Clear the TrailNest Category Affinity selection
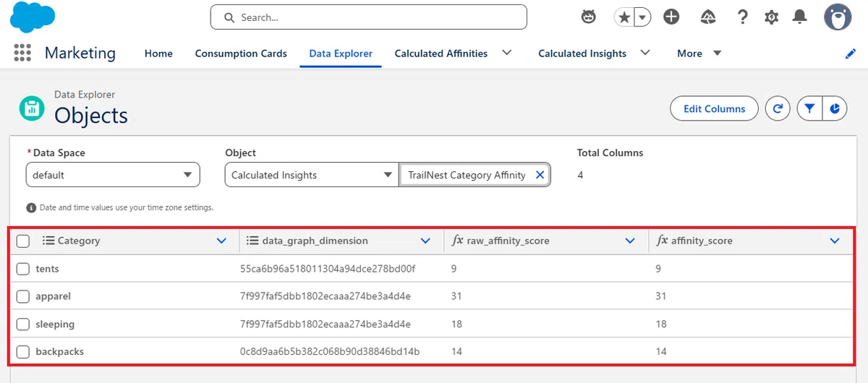Image resolution: width=868 pixels, height=383 pixels. click(x=540, y=175)
